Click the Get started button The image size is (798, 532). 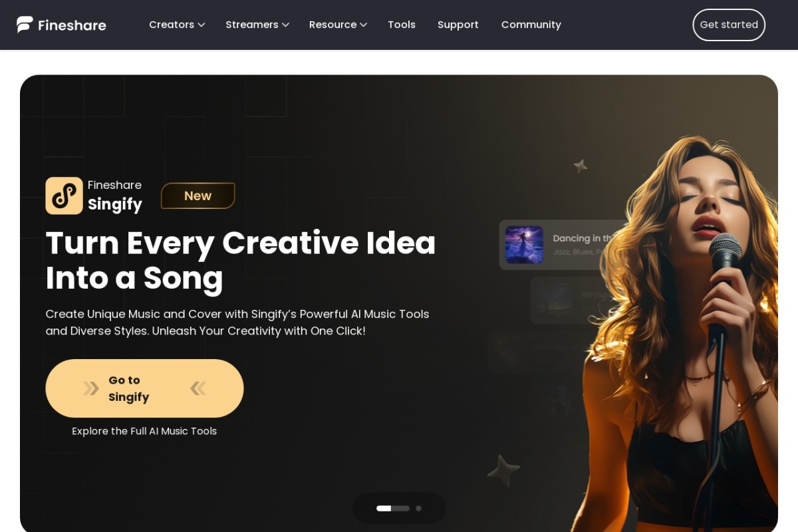(x=729, y=25)
